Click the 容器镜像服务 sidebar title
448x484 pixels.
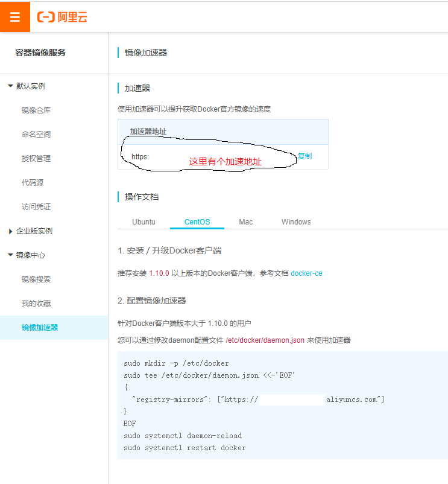coord(40,53)
